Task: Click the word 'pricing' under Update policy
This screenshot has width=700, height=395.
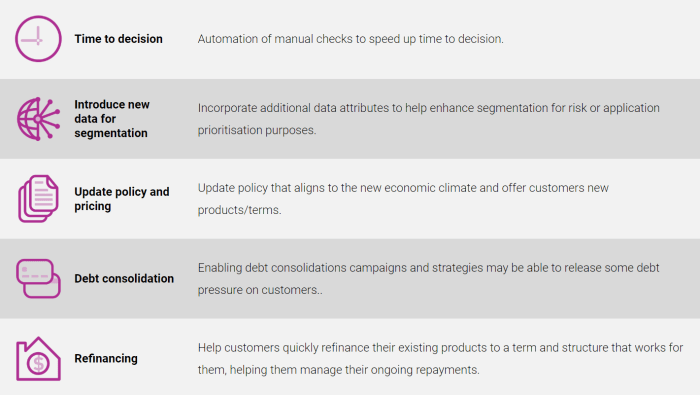Action: point(92,206)
